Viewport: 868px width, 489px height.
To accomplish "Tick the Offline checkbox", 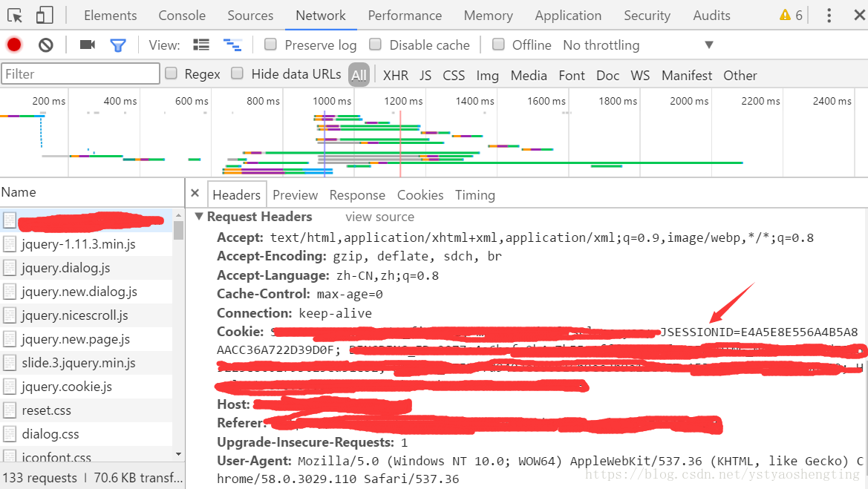I will point(498,45).
